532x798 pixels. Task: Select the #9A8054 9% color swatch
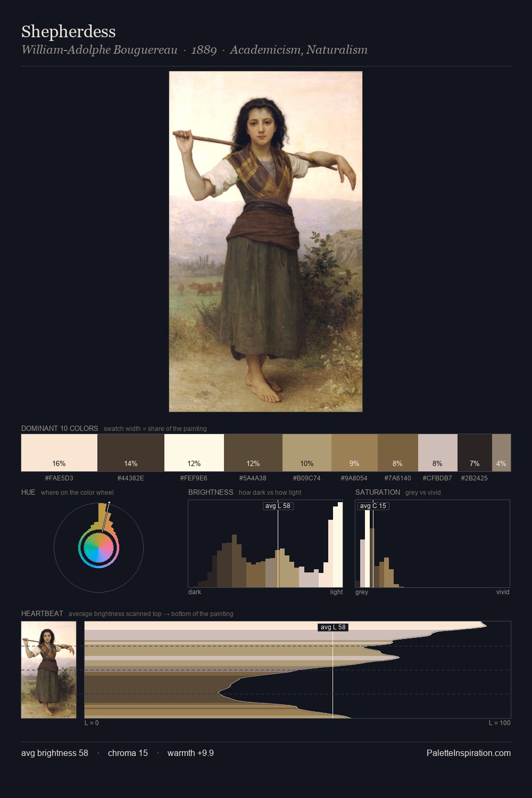(354, 453)
